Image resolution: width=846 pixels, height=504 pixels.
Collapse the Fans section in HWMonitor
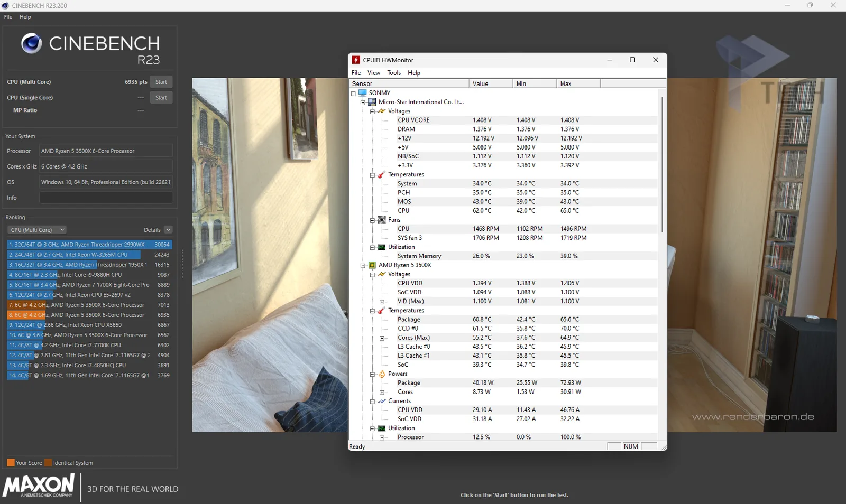click(x=372, y=220)
